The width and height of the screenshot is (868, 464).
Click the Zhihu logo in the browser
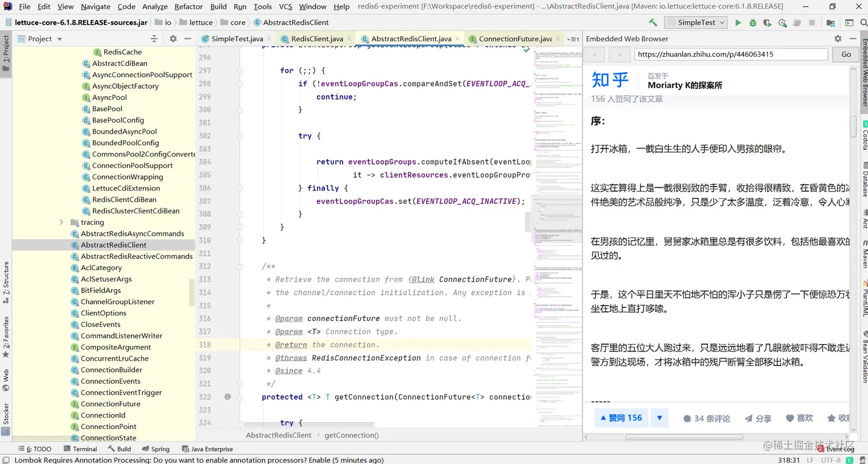(610, 80)
